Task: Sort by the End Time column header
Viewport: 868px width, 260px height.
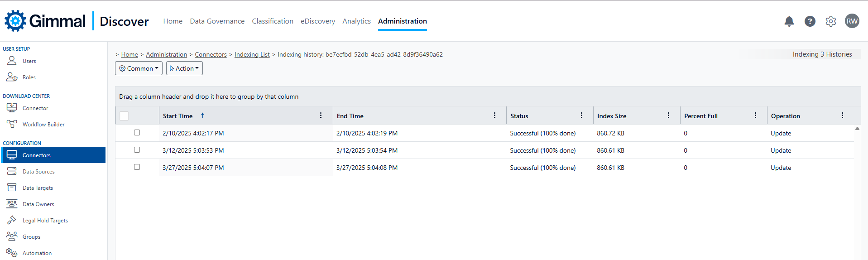Action: 350,116
